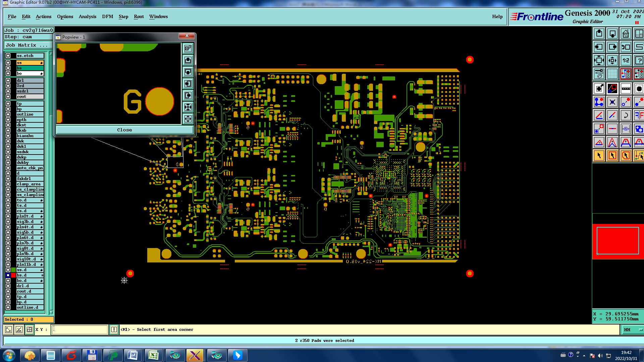644x362 pixels.
Task: Click the question mark help tool icon
Action: pos(639,61)
